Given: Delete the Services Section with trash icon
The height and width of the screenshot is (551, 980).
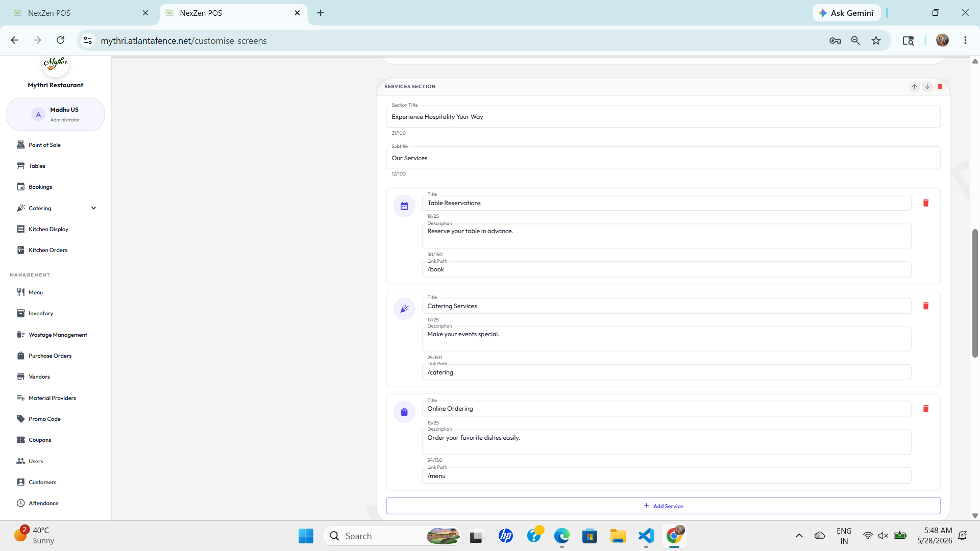Looking at the screenshot, I should [940, 87].
